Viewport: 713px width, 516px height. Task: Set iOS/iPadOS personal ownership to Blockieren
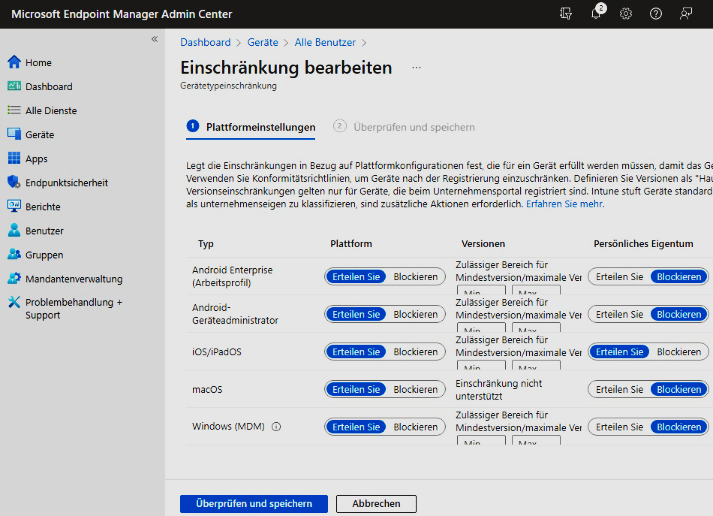(x=679, y=352)
